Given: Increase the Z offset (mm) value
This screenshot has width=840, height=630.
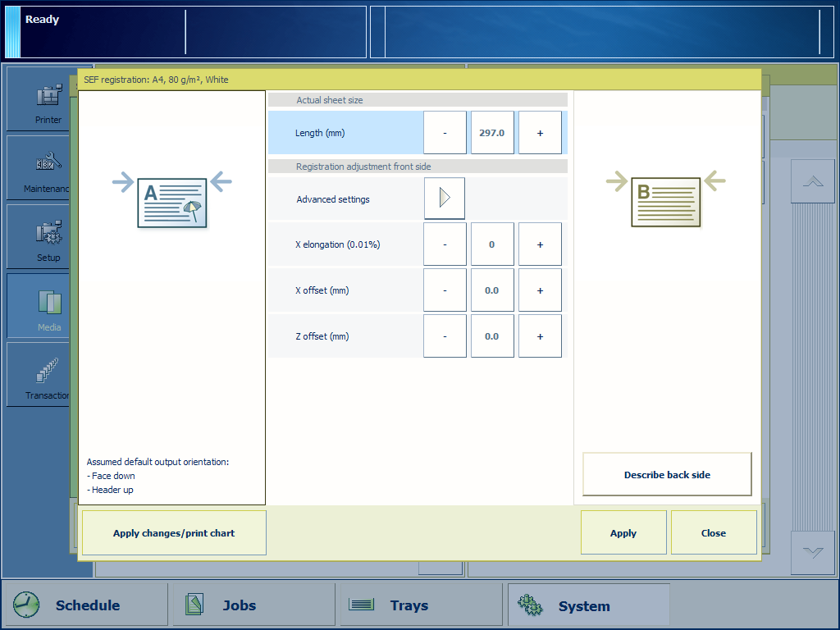Looking at the screenshot, I should click(x=540, y=336).
